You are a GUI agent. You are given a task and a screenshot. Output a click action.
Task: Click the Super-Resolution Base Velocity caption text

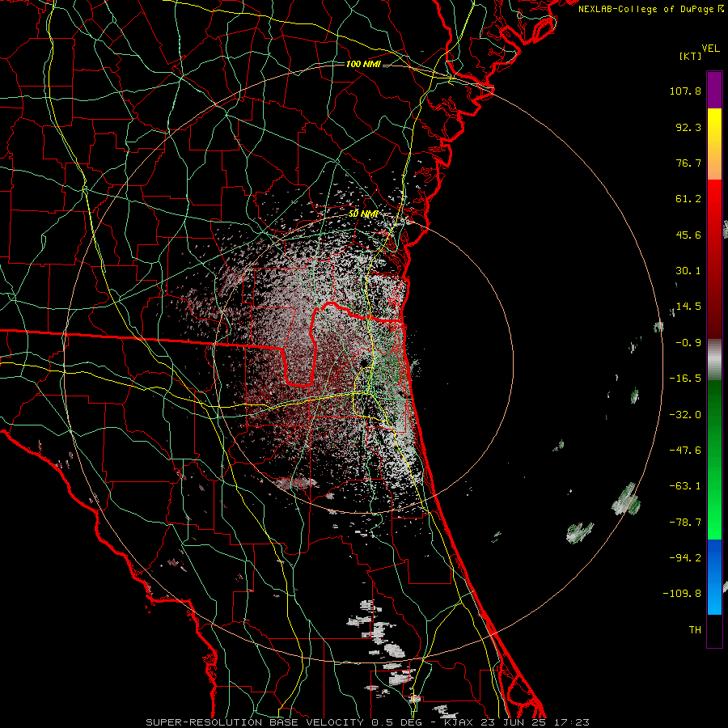(368, 722)
